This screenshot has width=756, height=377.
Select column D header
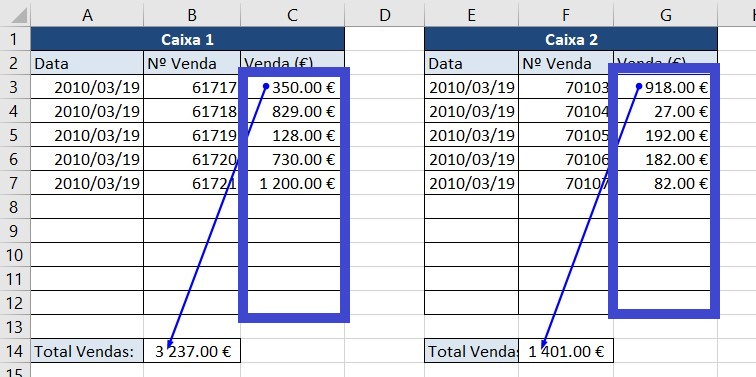(x=384, y=14)
